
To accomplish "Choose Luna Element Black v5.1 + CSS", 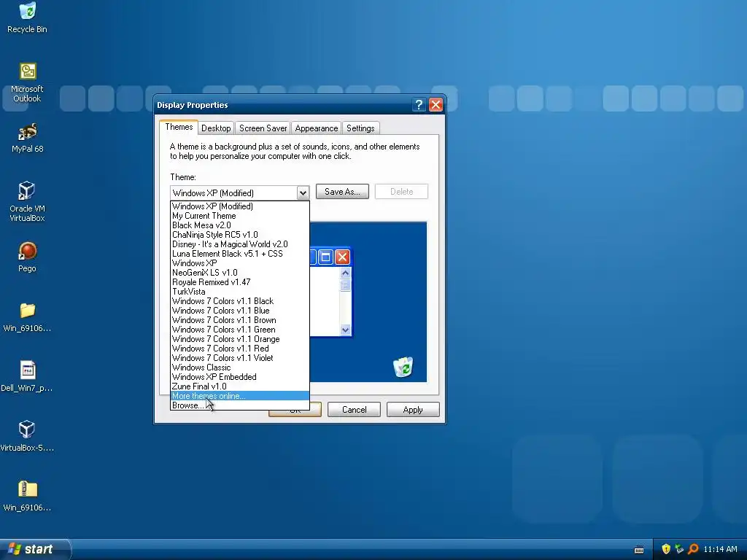I will [239, 254].
